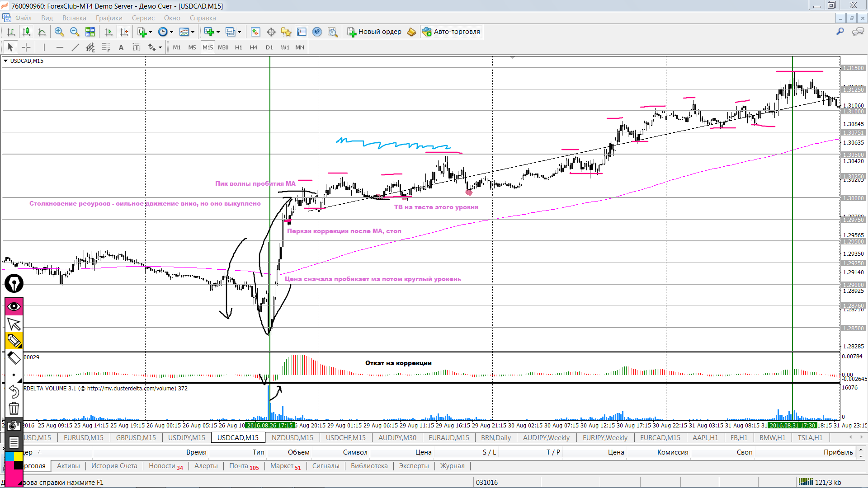Open the indicators list dropdown arrow

pos(150,32)
